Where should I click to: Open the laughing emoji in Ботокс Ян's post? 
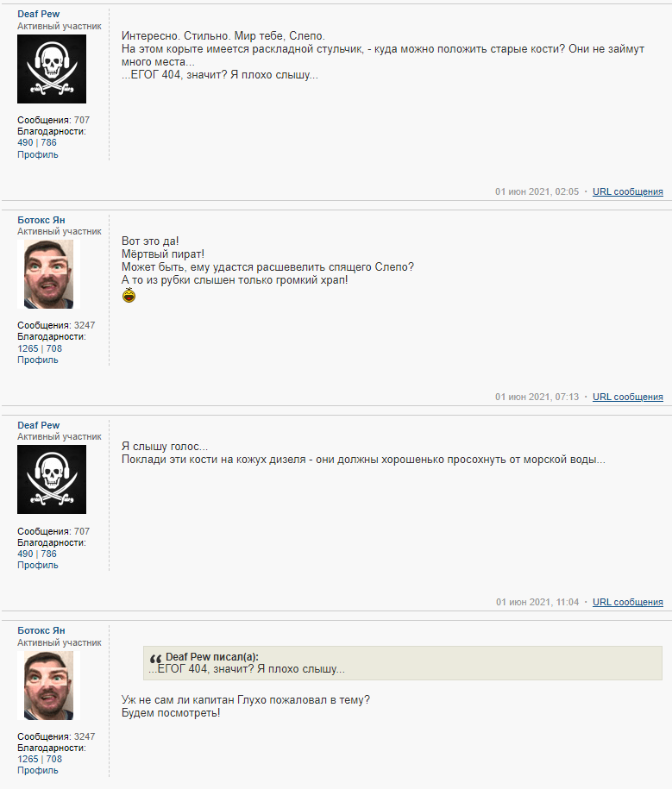(129, 296)
